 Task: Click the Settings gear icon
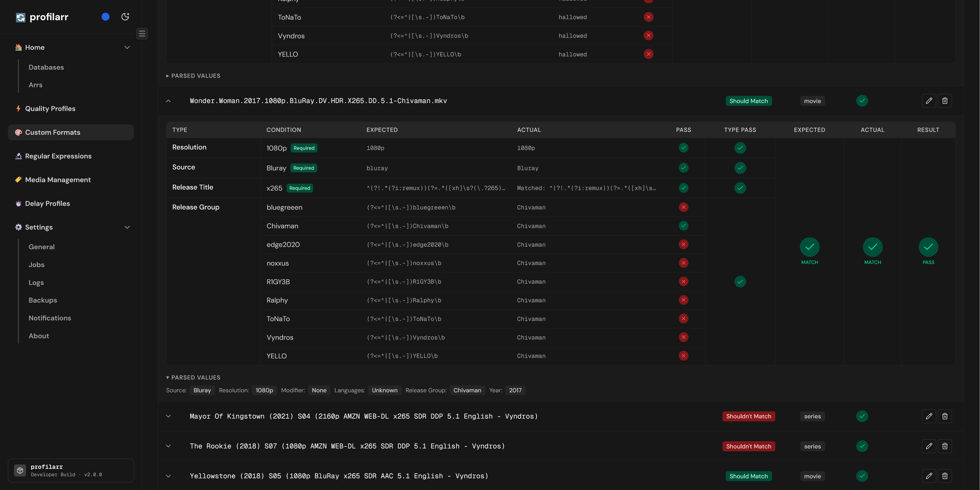(x=18, y=227)
